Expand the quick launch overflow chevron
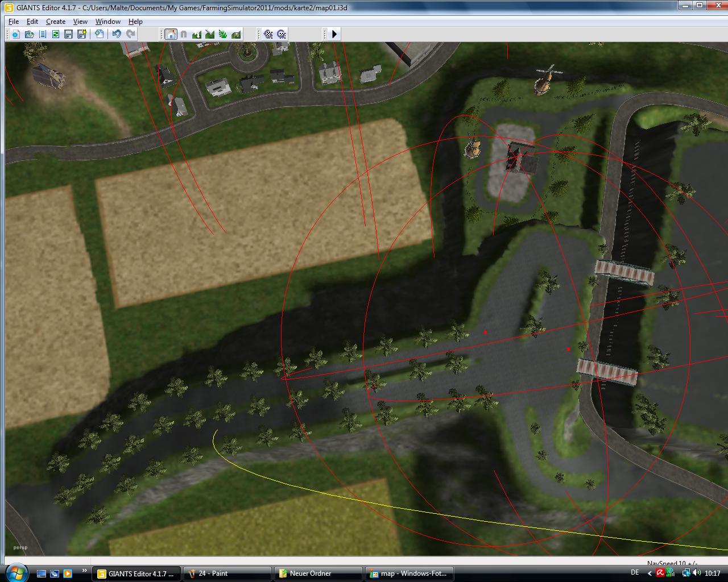This screenshot has width=728, height=582. point(85,571)
